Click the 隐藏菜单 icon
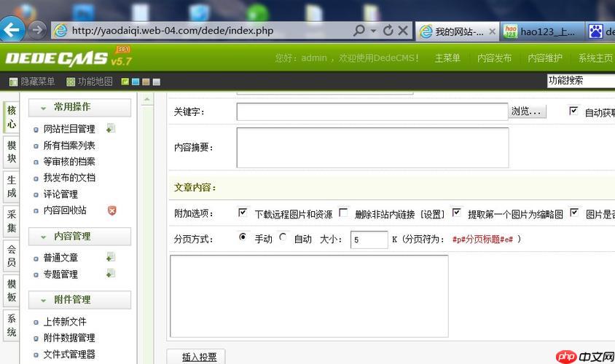Screen dimensions: 615x364 click(x=13, y=82)
